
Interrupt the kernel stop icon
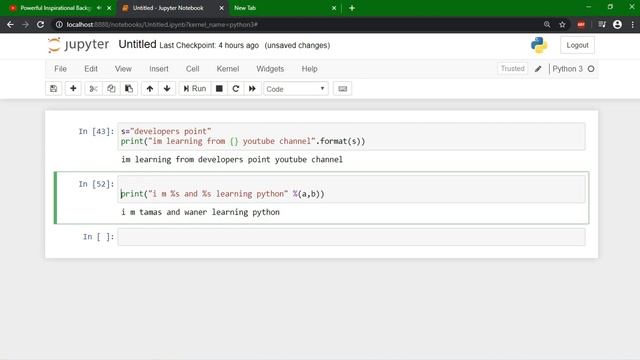tap(219, 89)
